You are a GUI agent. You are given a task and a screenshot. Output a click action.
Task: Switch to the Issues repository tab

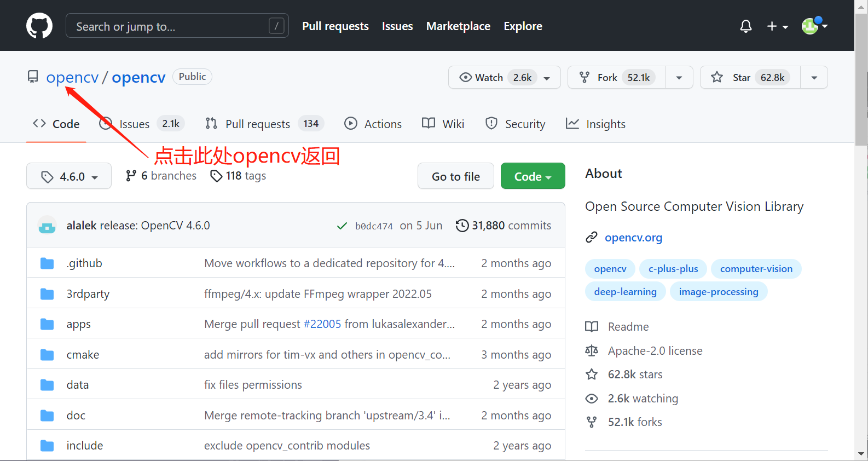(142, 124)
